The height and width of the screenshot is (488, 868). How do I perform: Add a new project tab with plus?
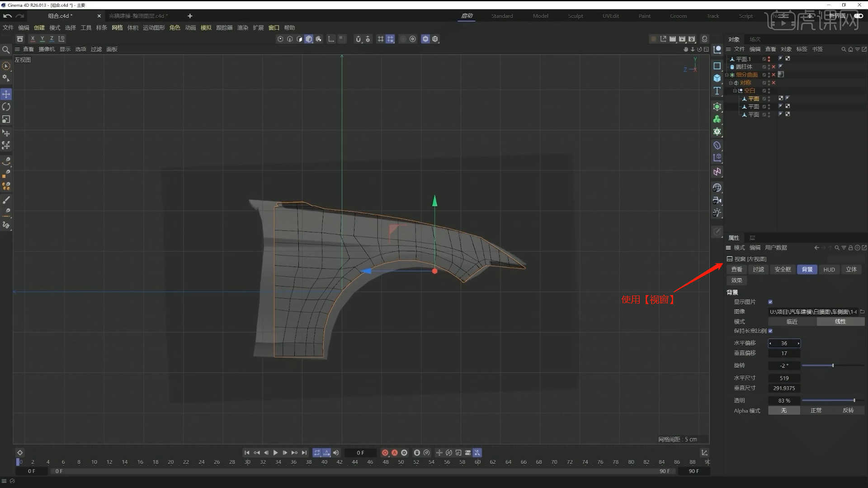point(190,16)
